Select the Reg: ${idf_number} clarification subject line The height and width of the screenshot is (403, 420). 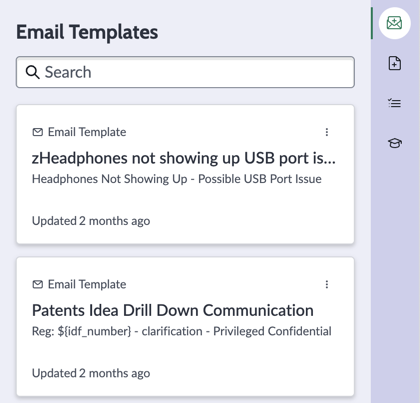tap(182, 331)
